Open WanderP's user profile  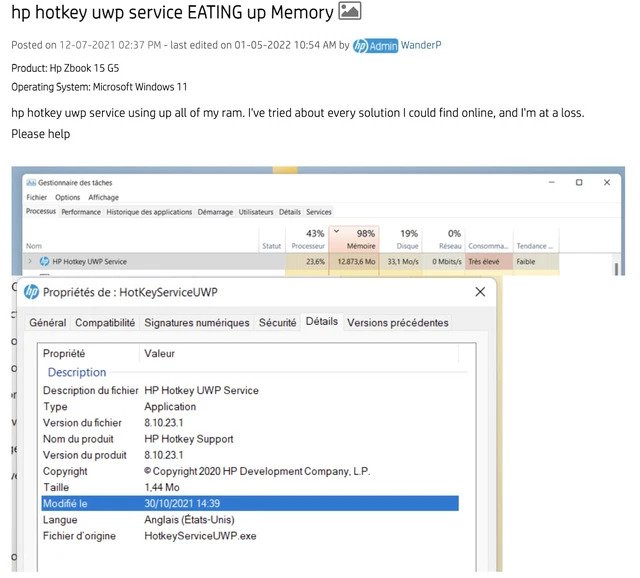click(x=420, y=45)
